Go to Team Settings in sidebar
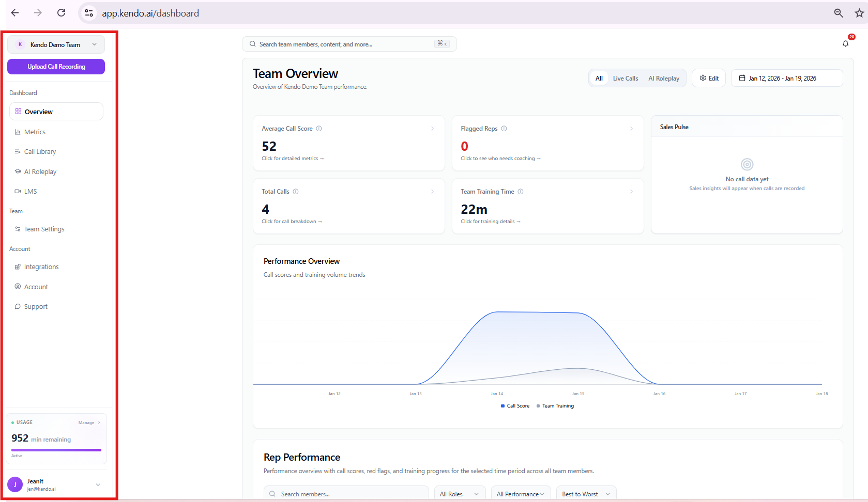Viewport: 868px width, 502px height. tap(44, 229)
